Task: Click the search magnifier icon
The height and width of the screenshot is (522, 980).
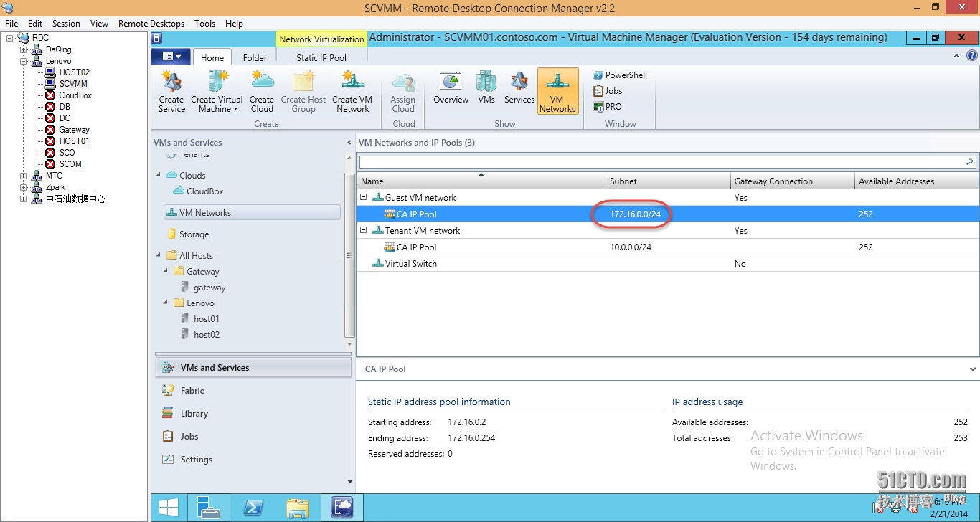Action: coord(970,162)
